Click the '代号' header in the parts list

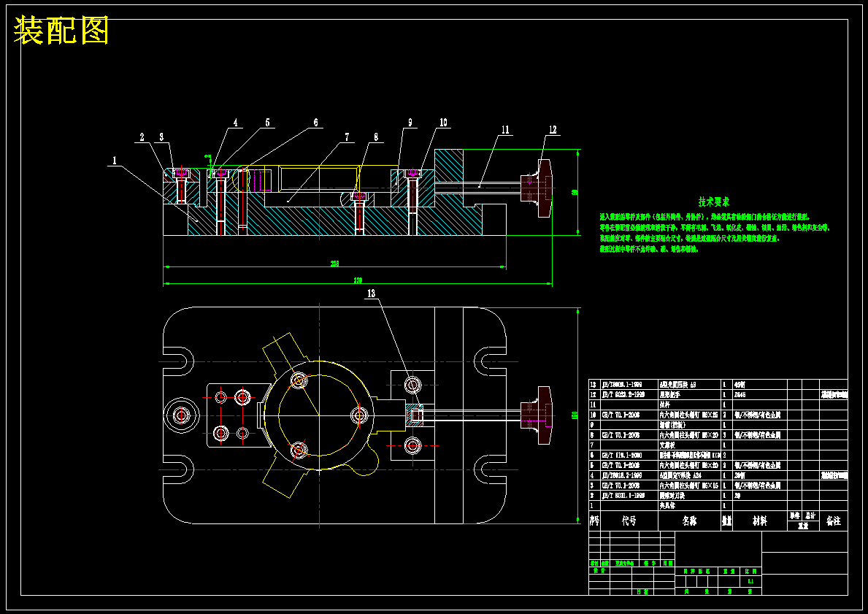click(x=629, y=521)
